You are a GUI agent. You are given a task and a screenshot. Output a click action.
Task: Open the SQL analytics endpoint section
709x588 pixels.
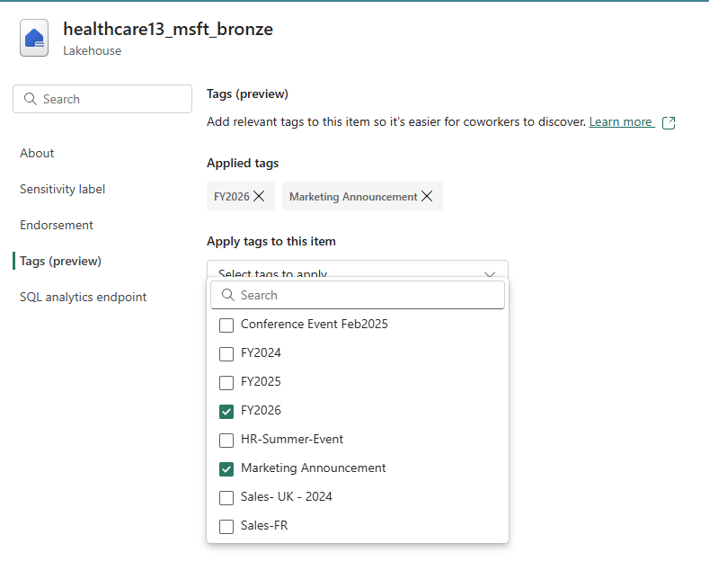84,298
